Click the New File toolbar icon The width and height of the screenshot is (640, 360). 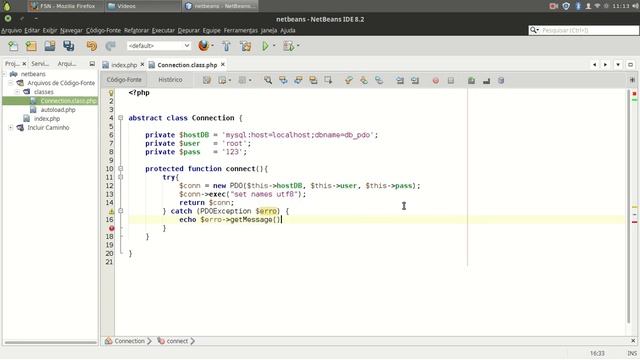coord(13,46)
